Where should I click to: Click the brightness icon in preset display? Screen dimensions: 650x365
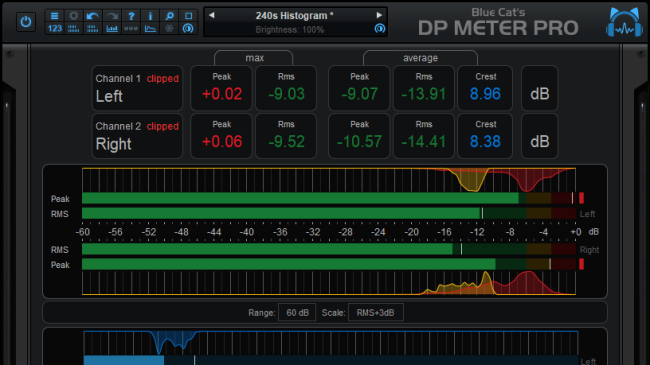click(x=380, y=29)
